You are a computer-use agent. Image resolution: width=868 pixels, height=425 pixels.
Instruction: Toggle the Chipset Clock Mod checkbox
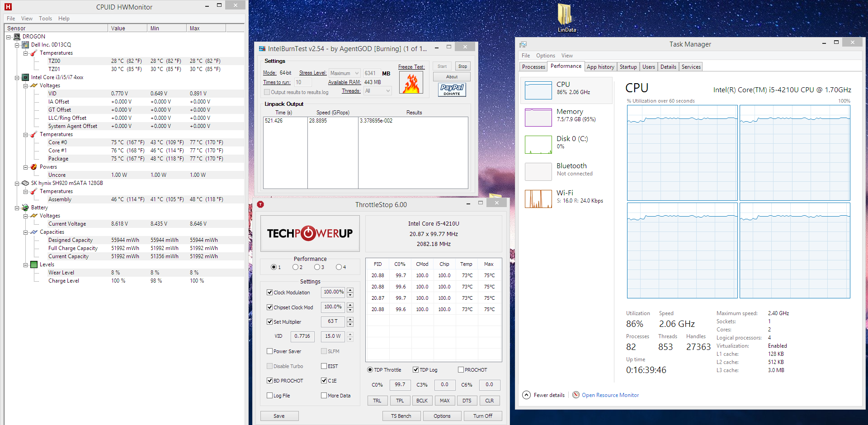click(269, 307)
